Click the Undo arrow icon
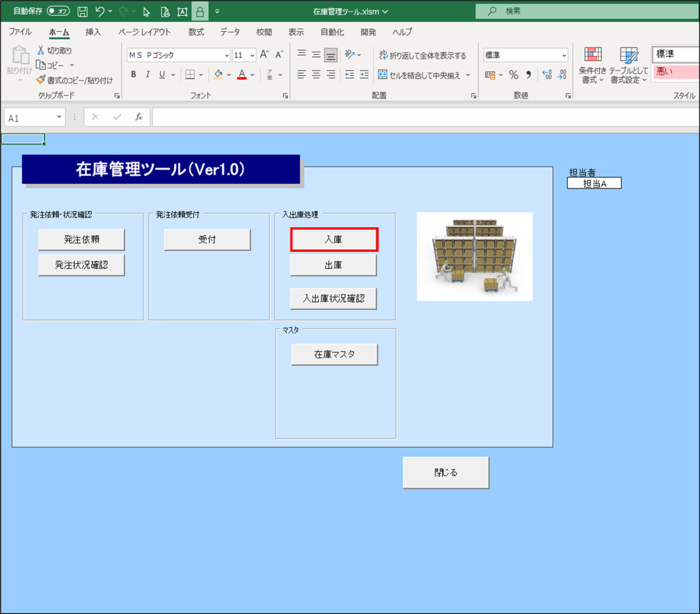The width and height of the screenshot is (700, 614). pyautogui.click(x=100, y=11)
